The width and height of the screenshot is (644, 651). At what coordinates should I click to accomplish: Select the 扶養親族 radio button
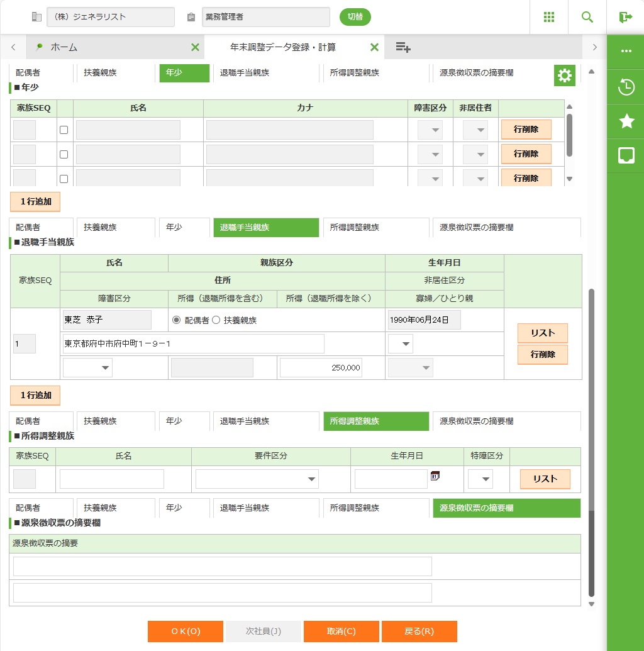216,320
